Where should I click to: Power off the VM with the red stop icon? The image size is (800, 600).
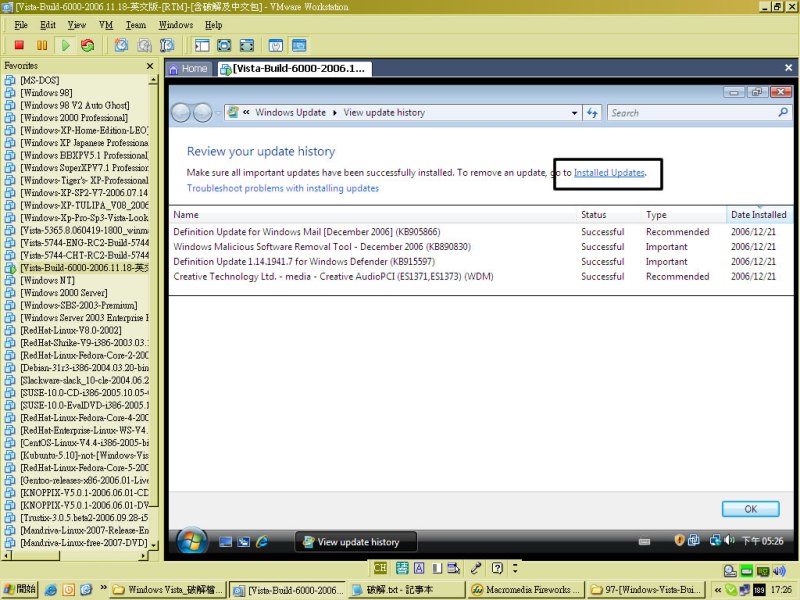(19, 45)
